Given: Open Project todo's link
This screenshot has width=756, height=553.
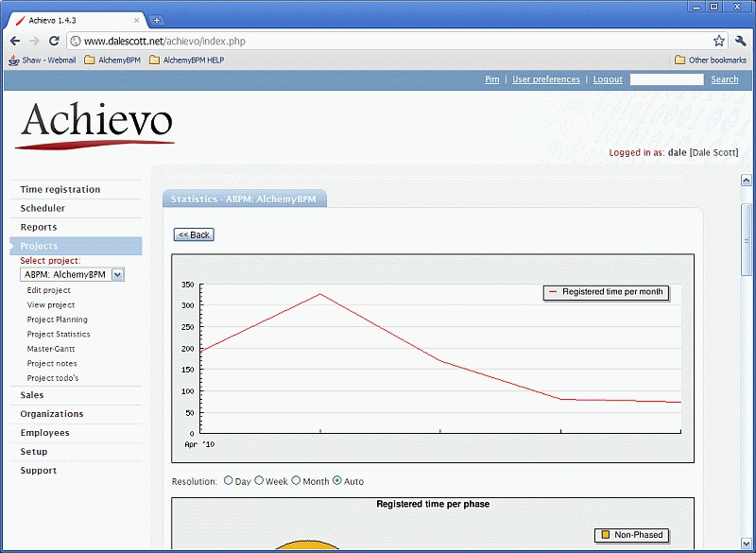Looking at the screenshot, I should coord(53,378).
